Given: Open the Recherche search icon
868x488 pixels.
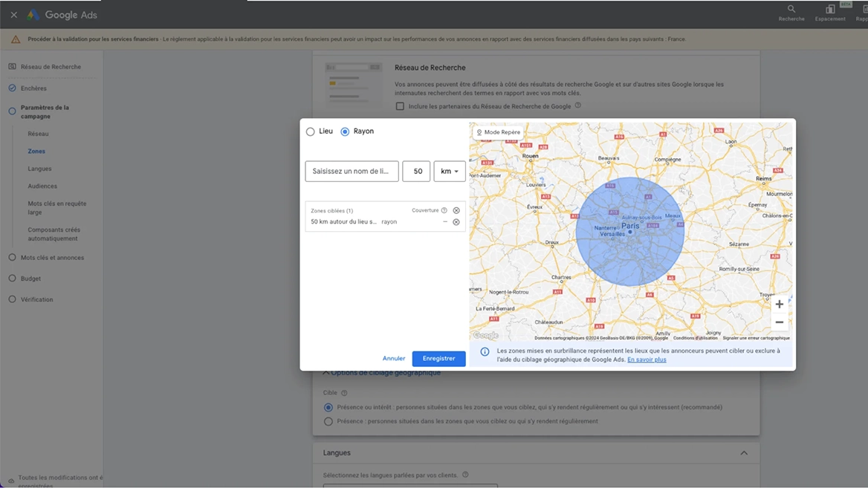Looking at the screenshot, I should [791, 9].
